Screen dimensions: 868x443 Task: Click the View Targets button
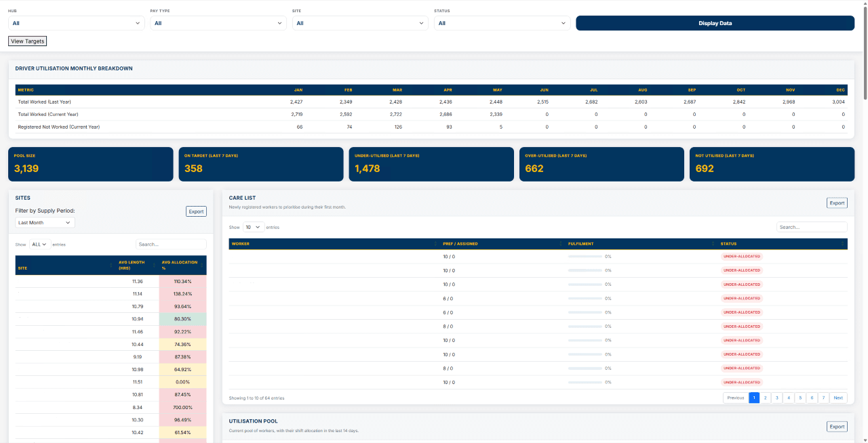click(27, 41)
